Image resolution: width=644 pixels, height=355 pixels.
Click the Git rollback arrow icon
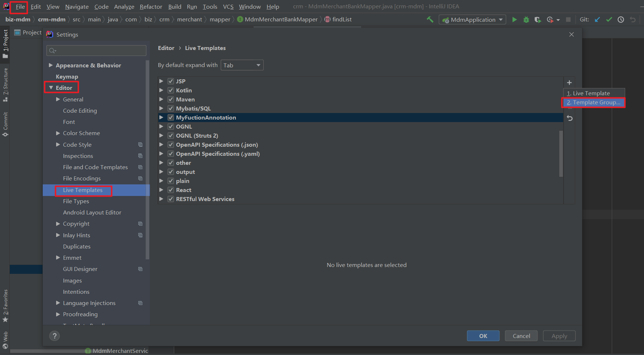click(633, 20)
